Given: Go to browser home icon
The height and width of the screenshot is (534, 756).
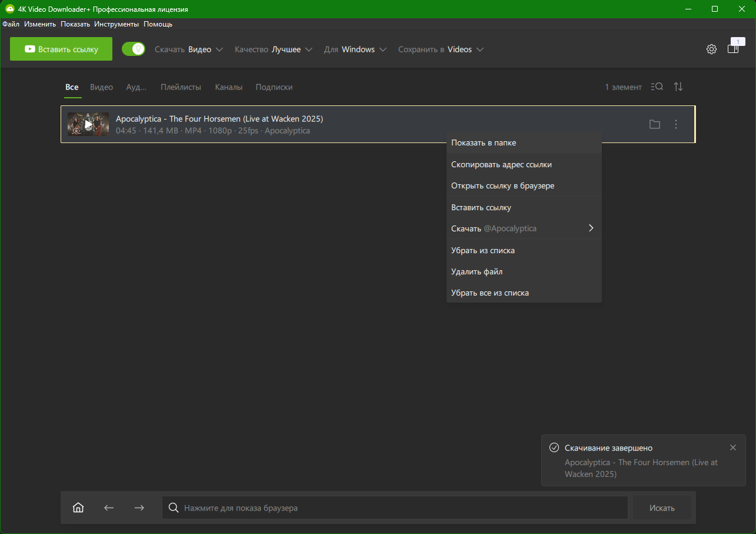Looking at the screenshot, I should click(78, 508).
